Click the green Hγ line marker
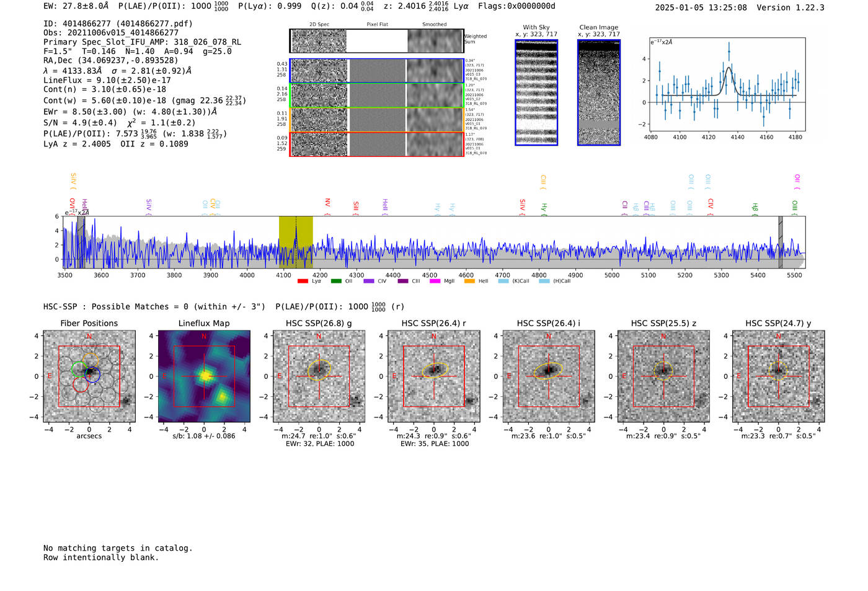The height and width of the screenshot is (591, 868). [x=544, y=209]
